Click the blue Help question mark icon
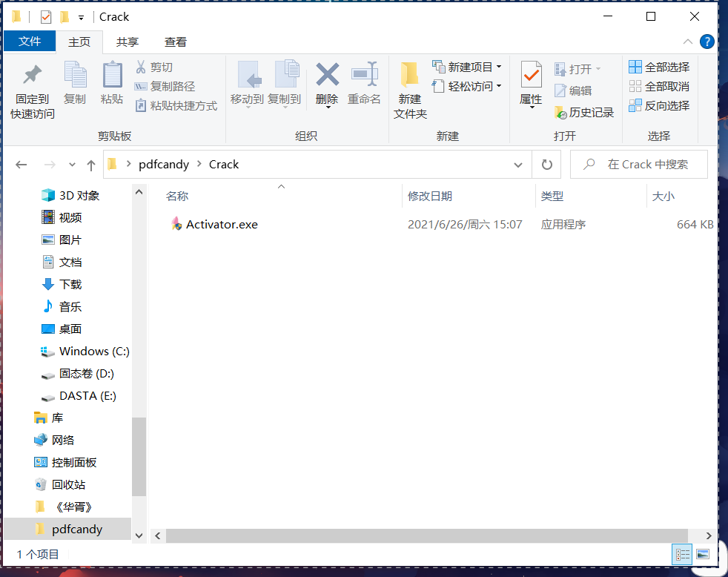 coord(707,42)
